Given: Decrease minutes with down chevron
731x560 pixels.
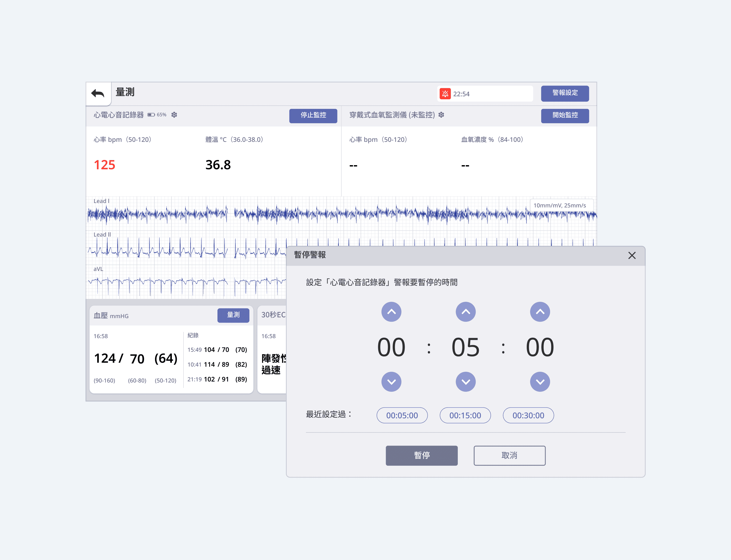Looking at the screenshot, I should [466, 382].
